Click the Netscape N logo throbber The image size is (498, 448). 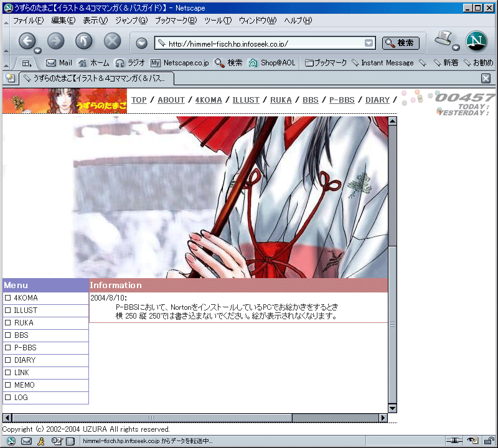[476, 41]
